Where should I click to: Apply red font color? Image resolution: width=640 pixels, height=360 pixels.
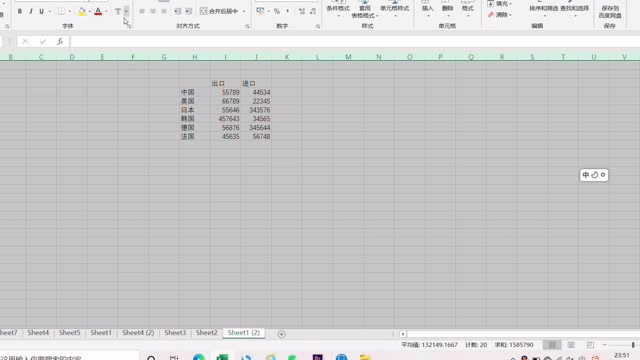(98, 11)
